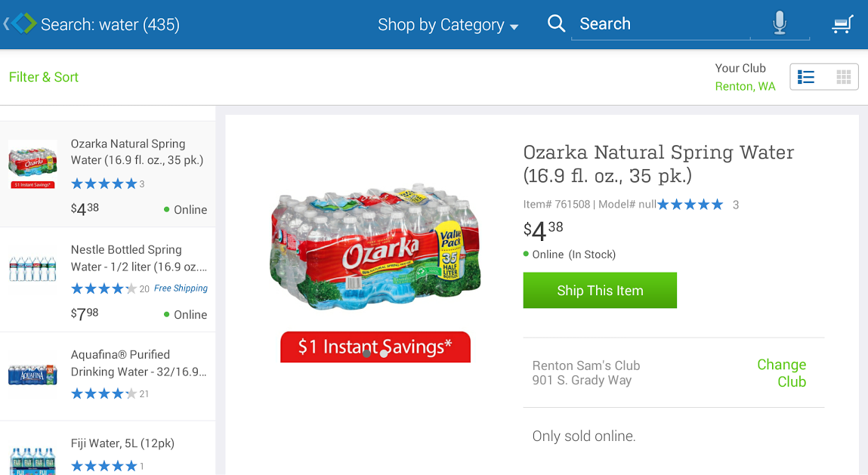Open the Filter & Sort options
The height and width of the screenshot is (475, 868).
click(44, 77)
